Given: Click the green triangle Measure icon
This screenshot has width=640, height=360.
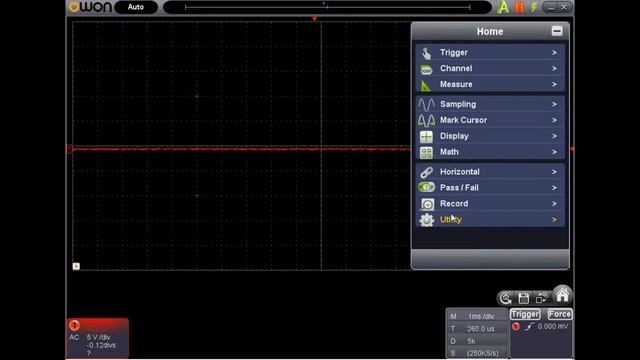Looking at the screenshot, I should click(426, 86).
